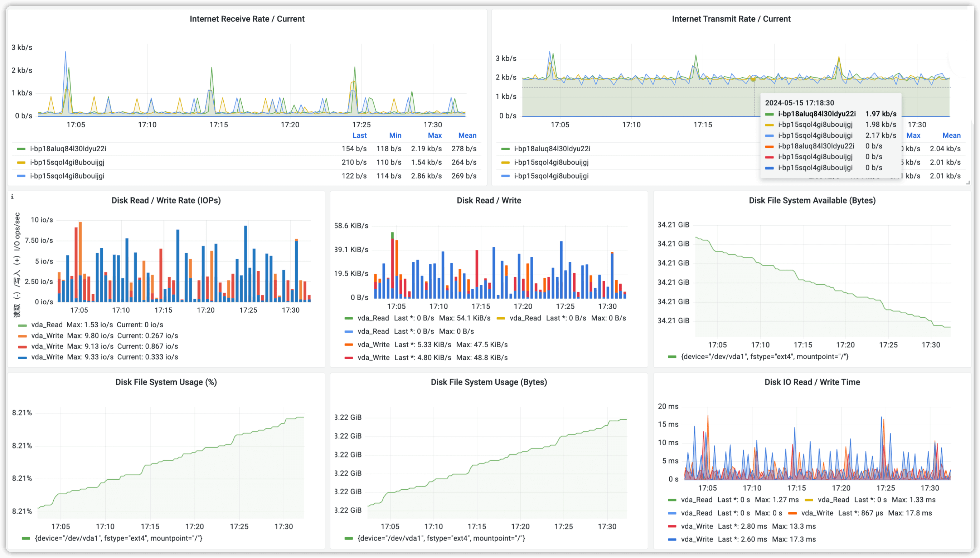Toggle vda_Write Max 17.3 ms series in IO Time legend
980x558 pixels.
pos(697,539)
